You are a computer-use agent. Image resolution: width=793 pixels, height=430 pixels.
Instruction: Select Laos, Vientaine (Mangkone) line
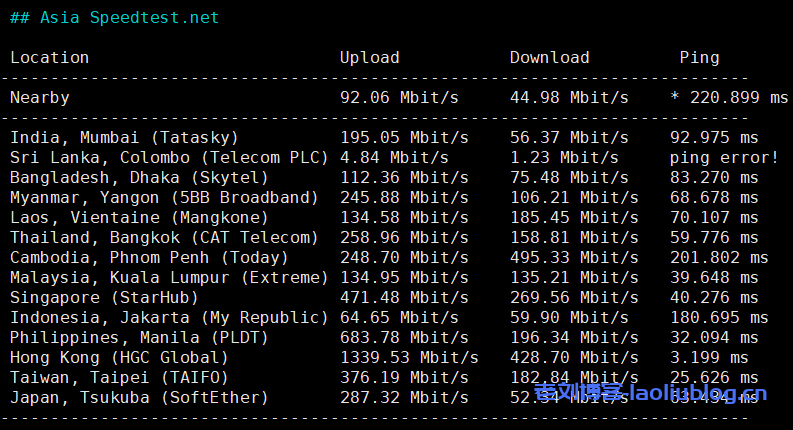pos(139,218)
